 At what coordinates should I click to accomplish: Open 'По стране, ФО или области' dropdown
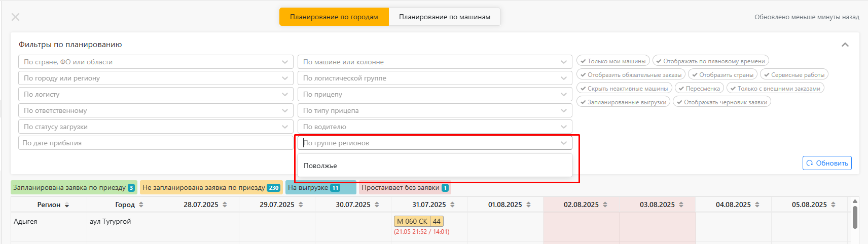[x=156, y=62]
